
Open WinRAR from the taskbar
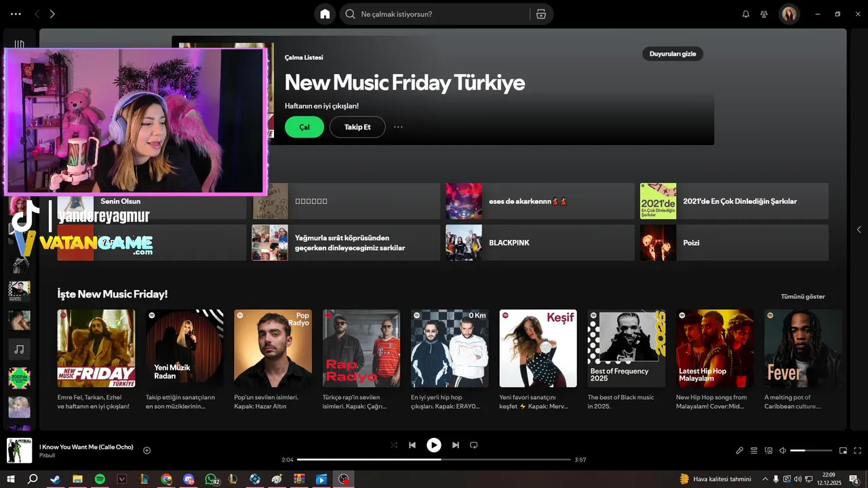299,479
